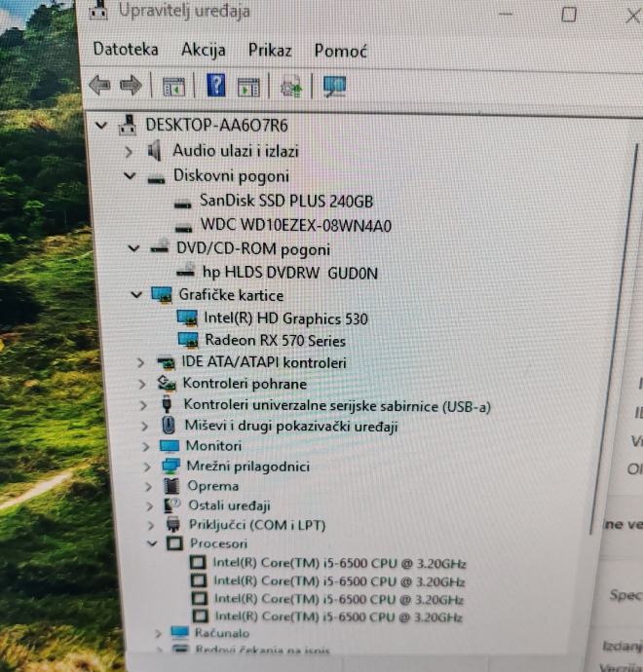643x672 pixels.
Task: Click the update driver toolbar icon
Action: coord(291,86)
